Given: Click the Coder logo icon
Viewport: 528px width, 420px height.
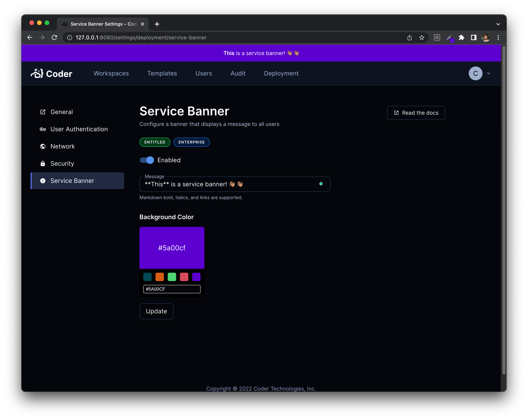Looking at the screenshot, I should 37,73.
